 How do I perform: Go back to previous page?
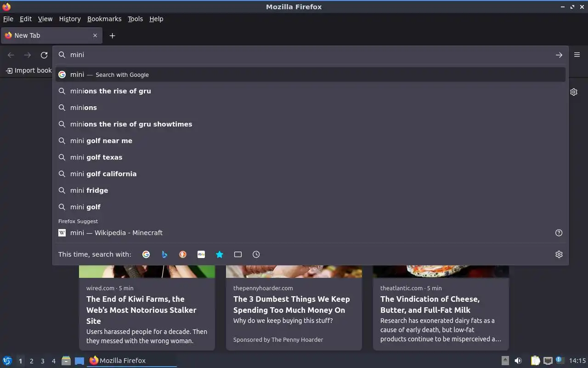pyautogui.click(x=11, y=55)
